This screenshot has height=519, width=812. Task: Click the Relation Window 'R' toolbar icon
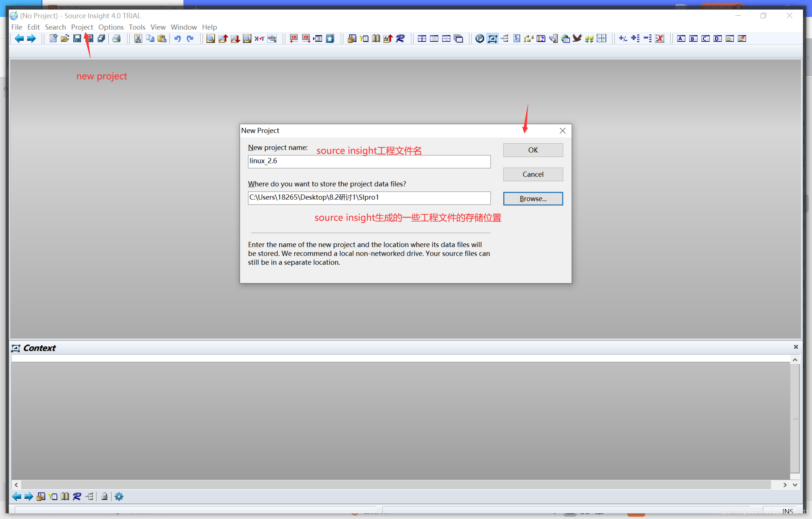(x=400, y=38)
